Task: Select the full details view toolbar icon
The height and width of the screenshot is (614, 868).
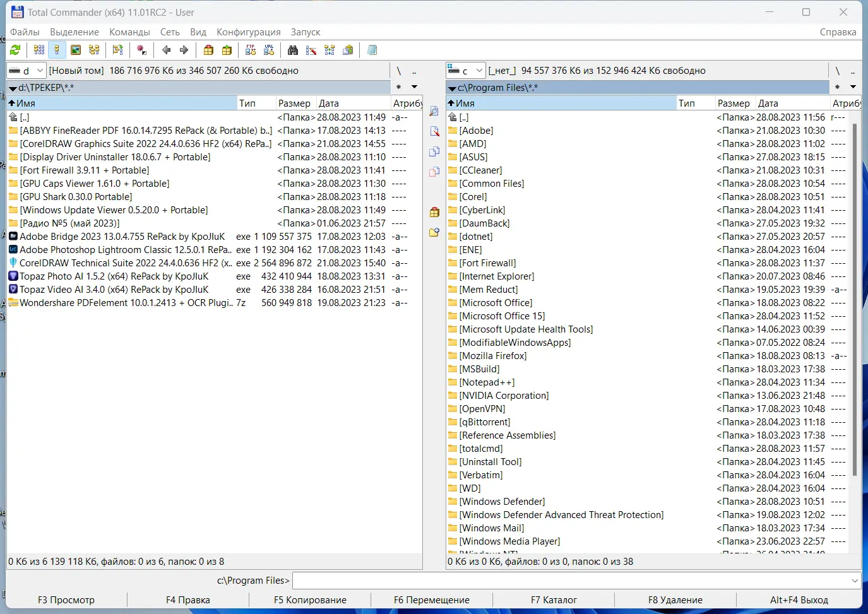Action: click(57, 50)
